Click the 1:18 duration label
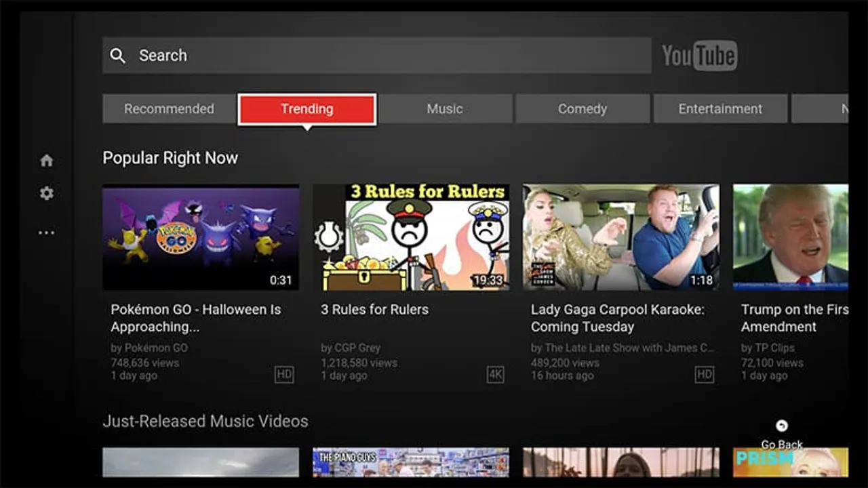 702,280
